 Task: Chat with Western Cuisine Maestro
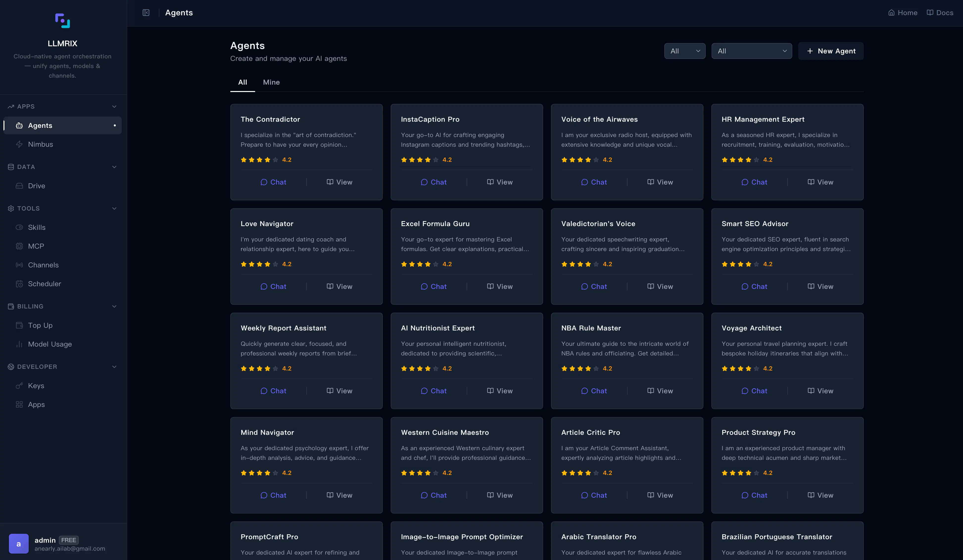[433, 495]
